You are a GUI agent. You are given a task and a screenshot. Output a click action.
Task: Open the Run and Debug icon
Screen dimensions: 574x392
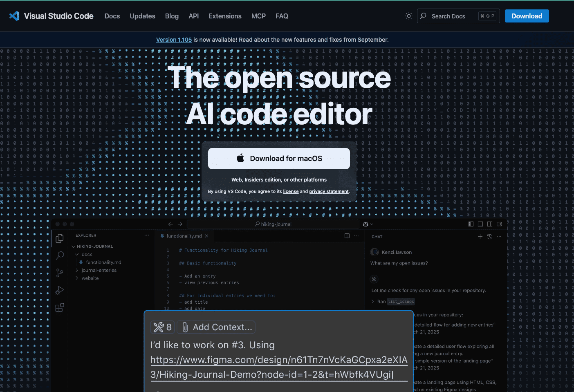click(x=60, y=290)
